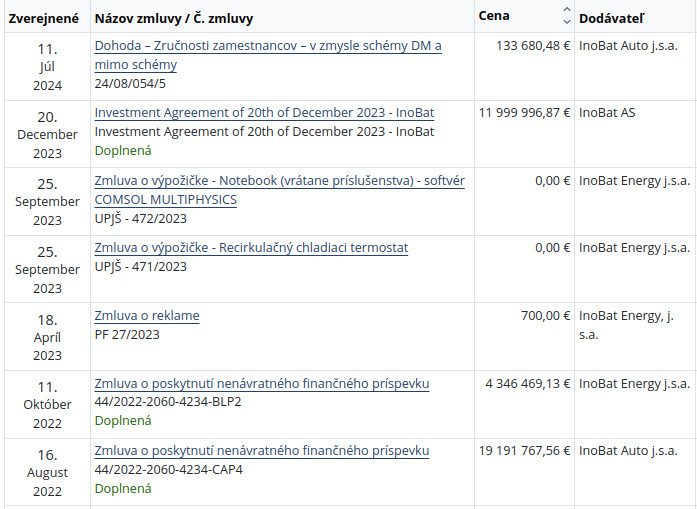Open the grant contract link above 44/2022-2060-4234-BLP2
This screenshot has width=697, height=509.
[262, 384]
